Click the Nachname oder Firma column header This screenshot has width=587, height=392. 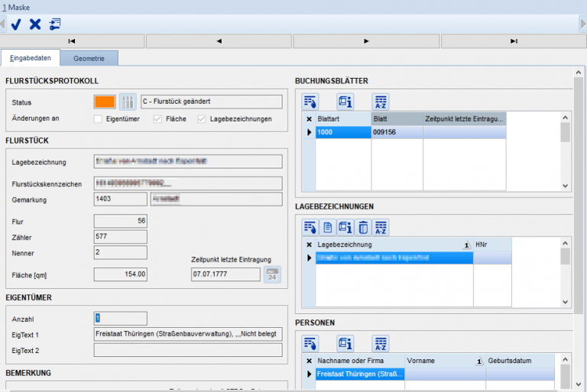coord(360,361)
